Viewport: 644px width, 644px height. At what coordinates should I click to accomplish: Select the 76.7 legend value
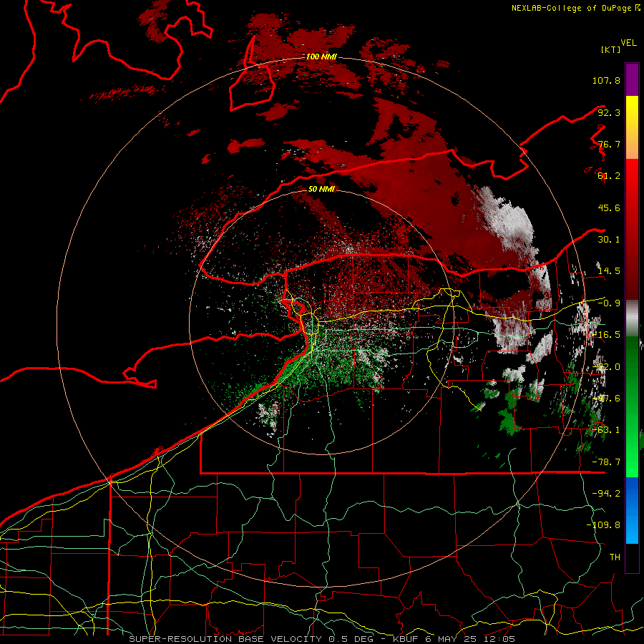click(x=609, y=144)
